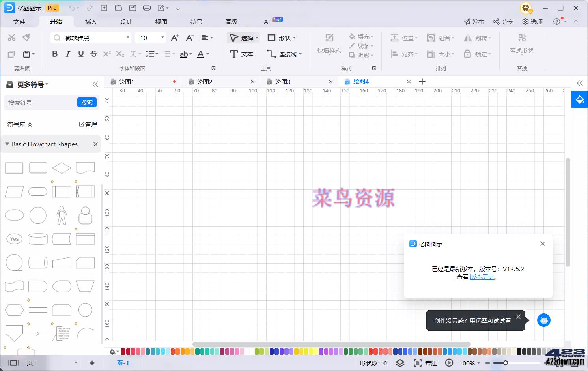Viewport: 588px width, 371px height.
Task: Click the 替换形状 replace shape icon
Action: (522, 38)
